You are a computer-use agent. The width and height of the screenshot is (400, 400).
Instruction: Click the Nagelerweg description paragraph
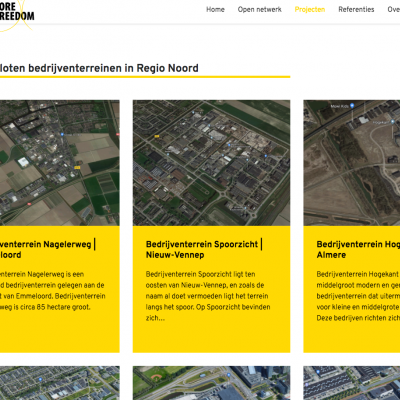(x=53, y=290)
